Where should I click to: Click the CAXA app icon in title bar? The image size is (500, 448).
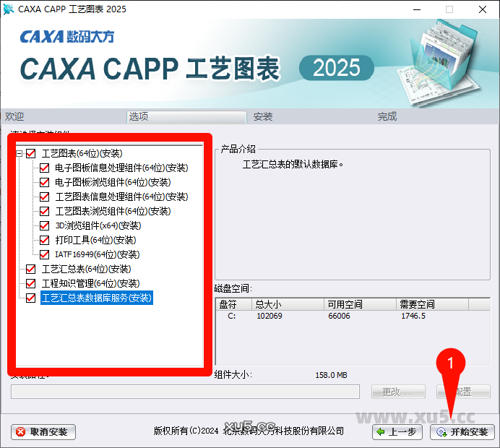point(9,9)
